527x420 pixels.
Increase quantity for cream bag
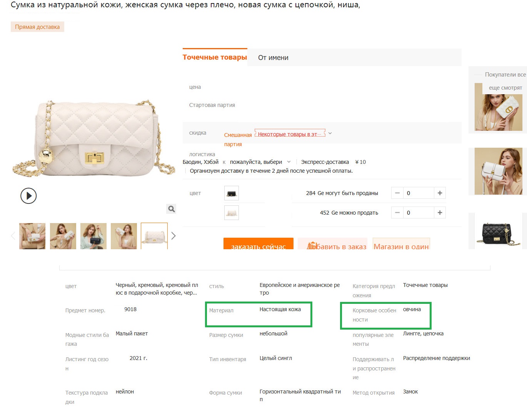point(440,213)
